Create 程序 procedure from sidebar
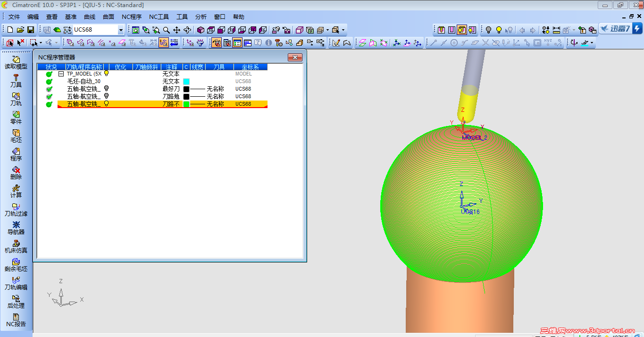The image size is (644, 337). [x=16, y=154]
